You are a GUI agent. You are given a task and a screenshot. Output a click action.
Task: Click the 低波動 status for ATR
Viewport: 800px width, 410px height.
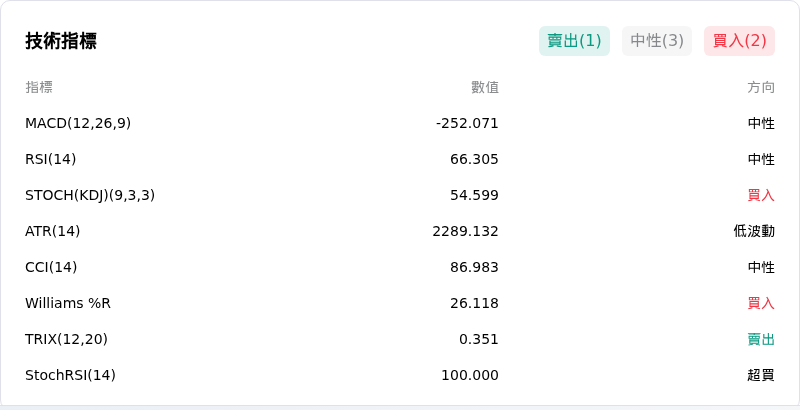point(754,232)
